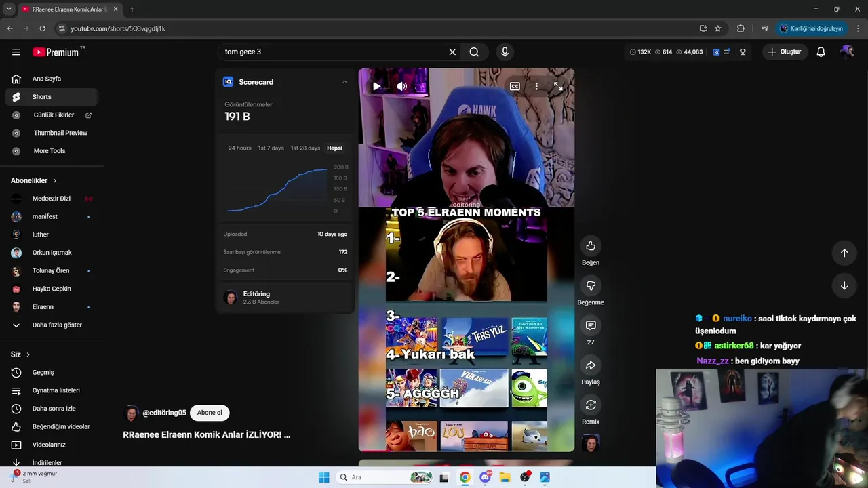Open manifest channel subscription
Screen dimensions: 868x488
pos(52,217)
